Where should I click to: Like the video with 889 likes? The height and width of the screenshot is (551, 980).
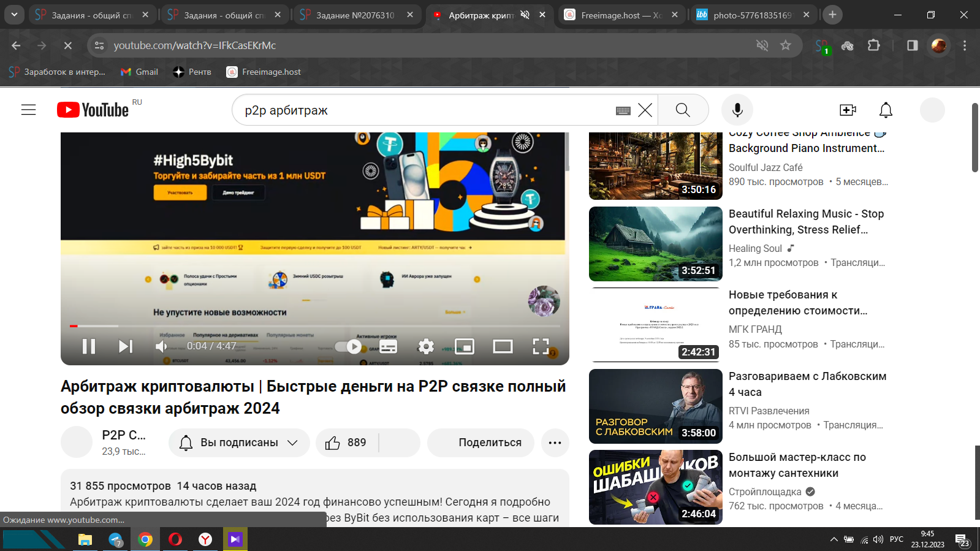347,443
